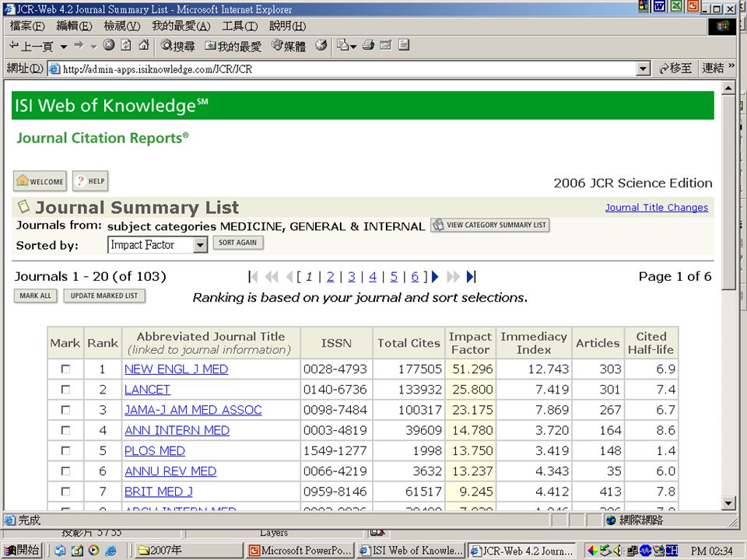Viewport: 747px width, 560px height.
Task: Open the NEW ENGL J MED journal link
Action: 177,369
